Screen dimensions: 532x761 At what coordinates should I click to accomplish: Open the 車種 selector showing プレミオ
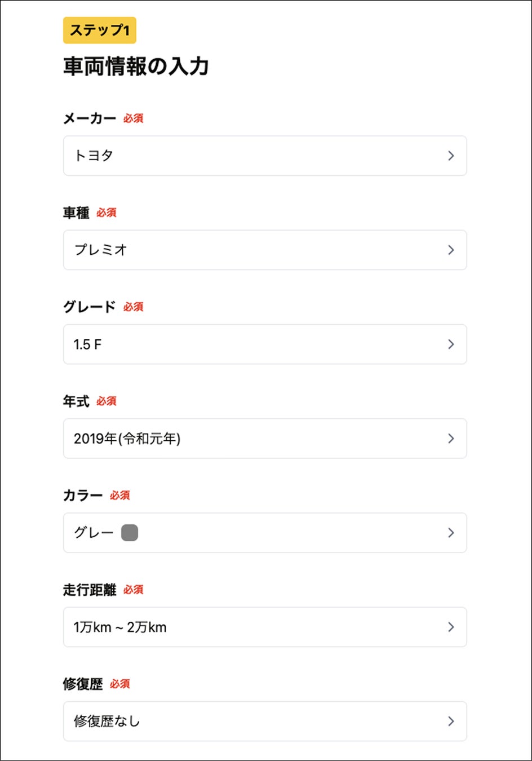[x=264, y=250]
